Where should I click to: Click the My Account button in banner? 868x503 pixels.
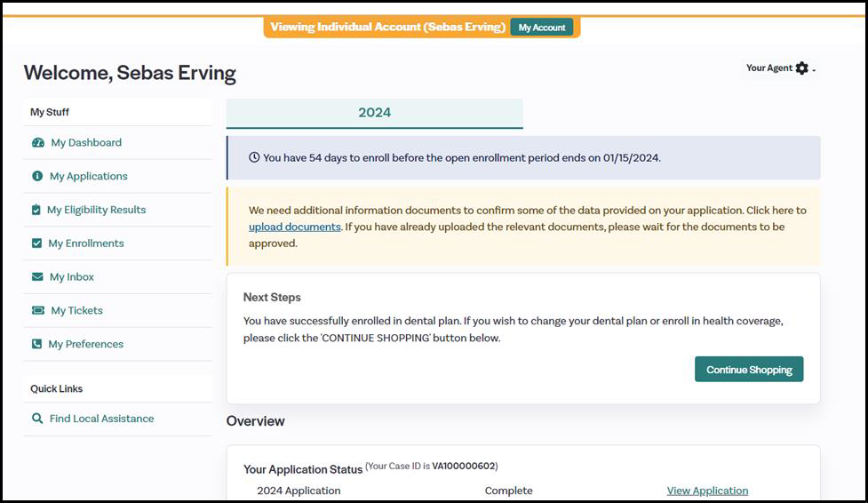click(542, 28)
